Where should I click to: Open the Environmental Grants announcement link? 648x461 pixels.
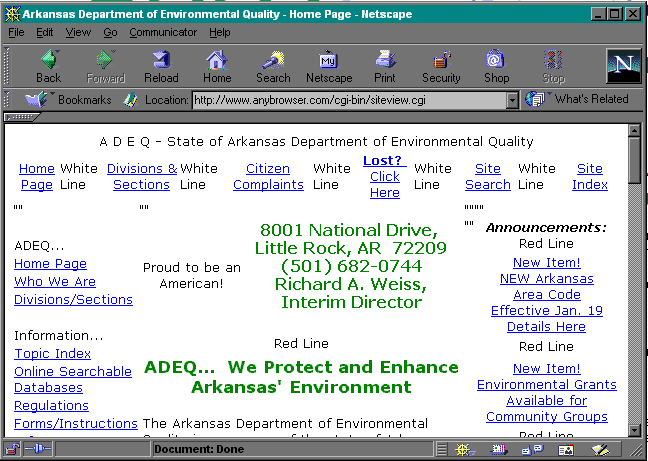coord(547,392)
